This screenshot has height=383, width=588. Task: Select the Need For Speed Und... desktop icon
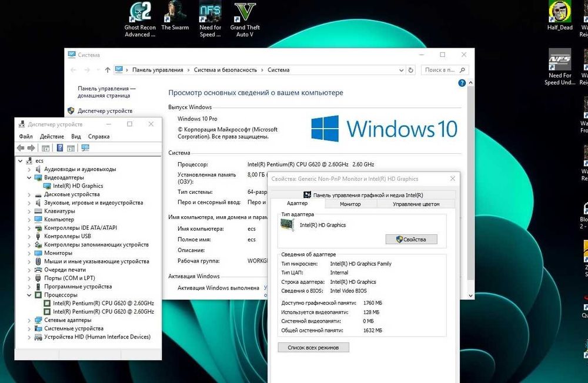tap(560, 68)
